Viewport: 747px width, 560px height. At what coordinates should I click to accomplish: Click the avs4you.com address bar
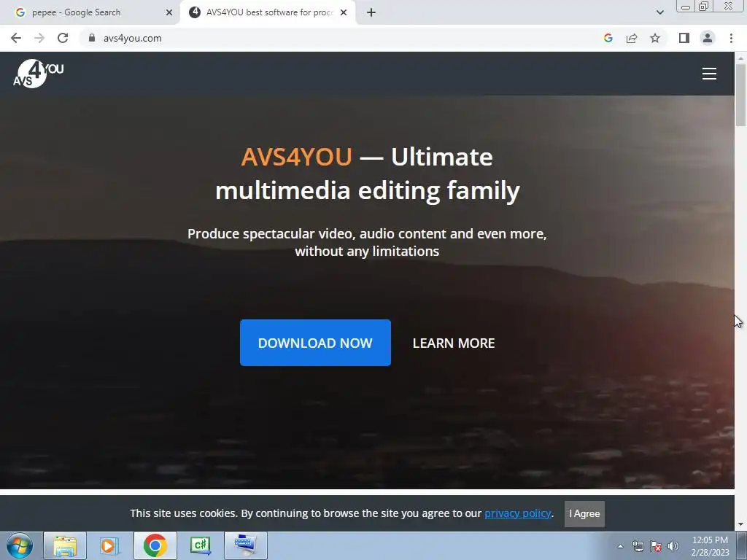(333, 38)
